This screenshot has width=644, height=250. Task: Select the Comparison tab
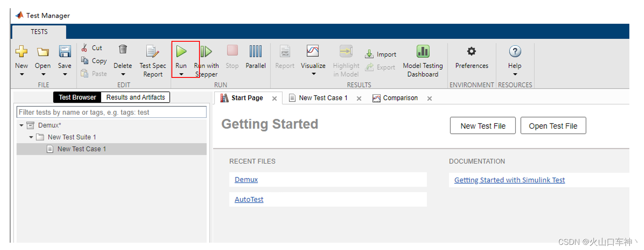tap(395, 98)
